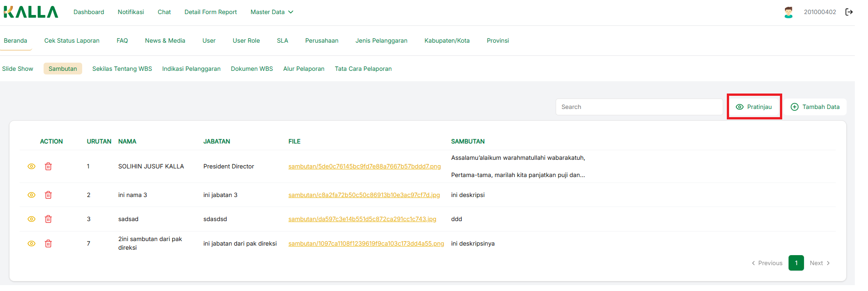The image size is (868, 291).
Task: Click the KALLA logo
Action: (31, 12)
